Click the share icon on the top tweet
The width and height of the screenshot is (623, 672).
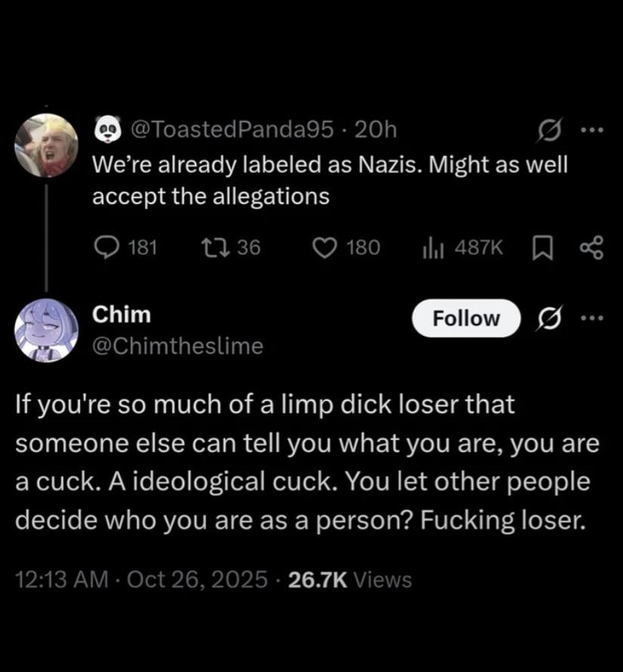(x=591, y=247)
